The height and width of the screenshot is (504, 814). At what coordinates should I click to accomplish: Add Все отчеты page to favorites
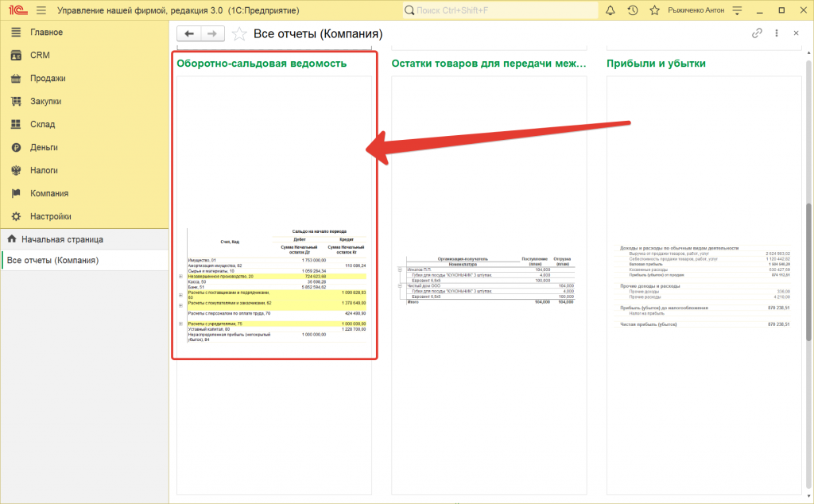point(238,34)
